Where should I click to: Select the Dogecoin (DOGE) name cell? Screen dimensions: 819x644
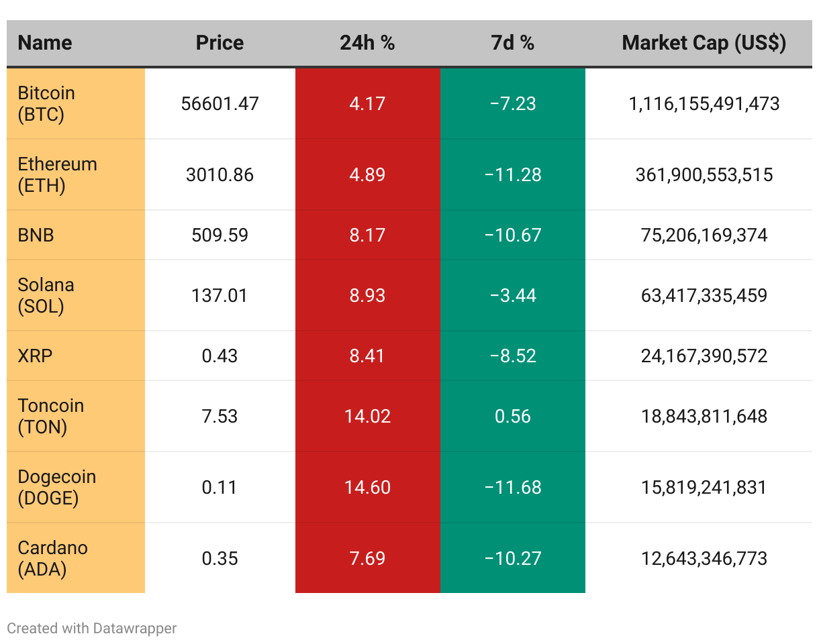[x=57, y=487]
